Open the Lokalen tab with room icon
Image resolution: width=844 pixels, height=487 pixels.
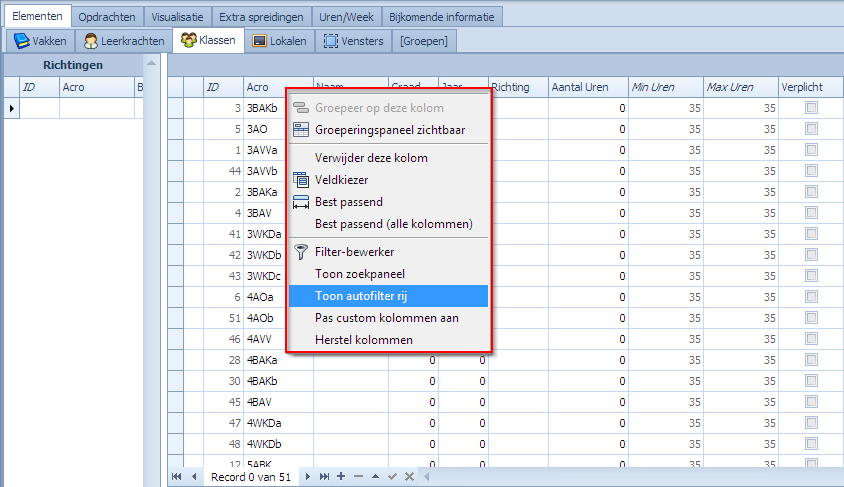[x=279, y=41]
